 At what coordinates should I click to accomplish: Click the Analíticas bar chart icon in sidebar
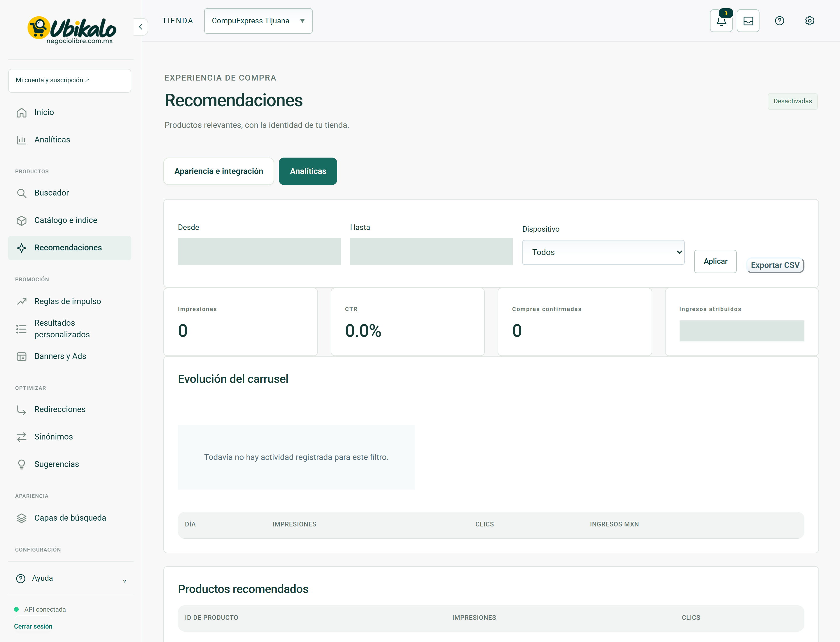pos(22,140)
